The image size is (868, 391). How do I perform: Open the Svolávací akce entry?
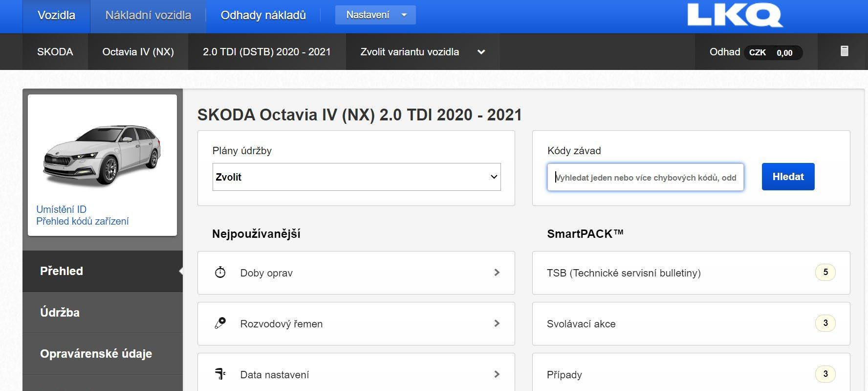tap(691, 323)
